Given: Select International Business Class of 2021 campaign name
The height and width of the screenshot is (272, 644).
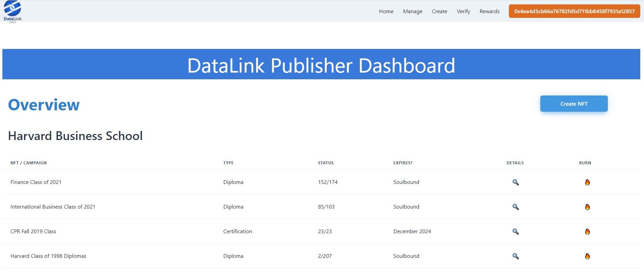Looking at the screenshot, I should (53, 207).
